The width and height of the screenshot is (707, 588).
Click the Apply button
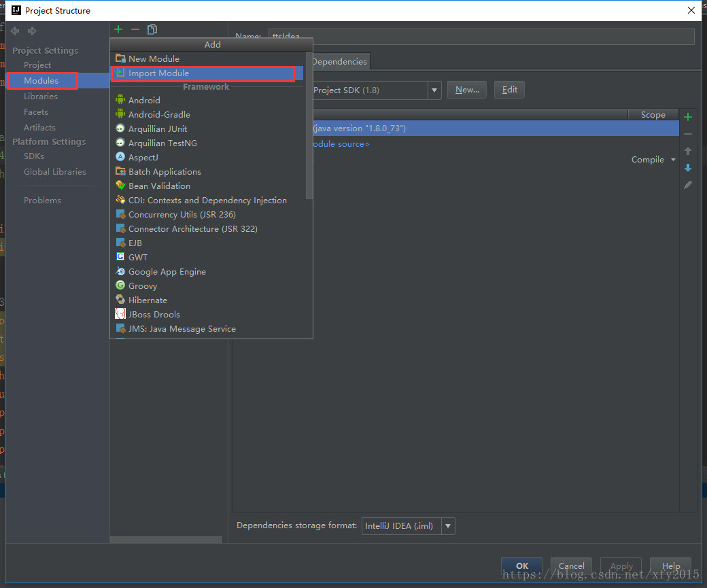tap(621, 566)
